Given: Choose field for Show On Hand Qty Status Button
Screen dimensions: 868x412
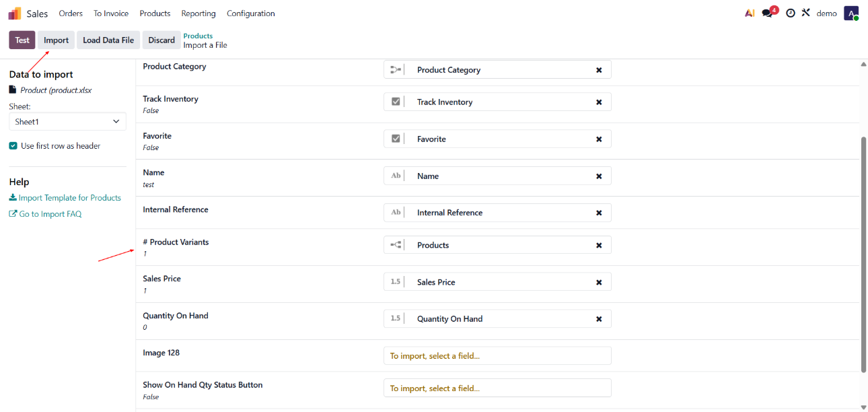Looking at the screenshot, I should pyautogui.click(x=497, y=388).
